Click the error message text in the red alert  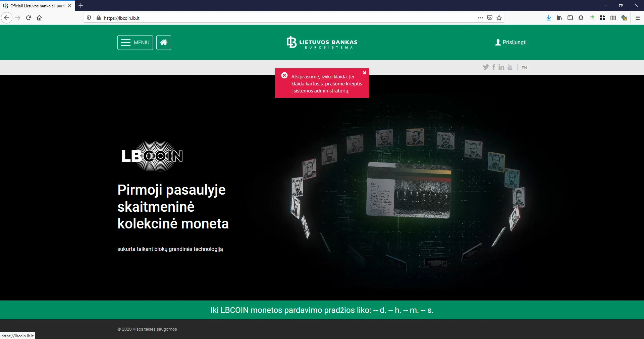coord(326,84)
